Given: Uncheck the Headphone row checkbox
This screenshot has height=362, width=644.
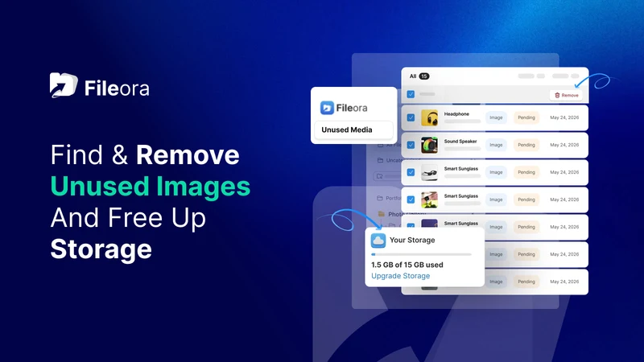Looking at the screenshot, I should pos(411,117).
